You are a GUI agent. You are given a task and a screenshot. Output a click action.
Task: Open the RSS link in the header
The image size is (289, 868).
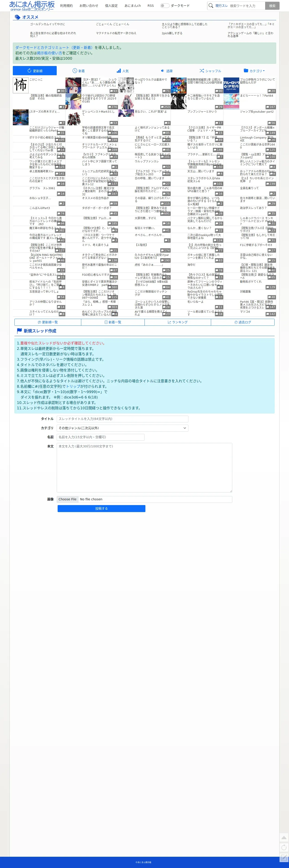[151, 6]
